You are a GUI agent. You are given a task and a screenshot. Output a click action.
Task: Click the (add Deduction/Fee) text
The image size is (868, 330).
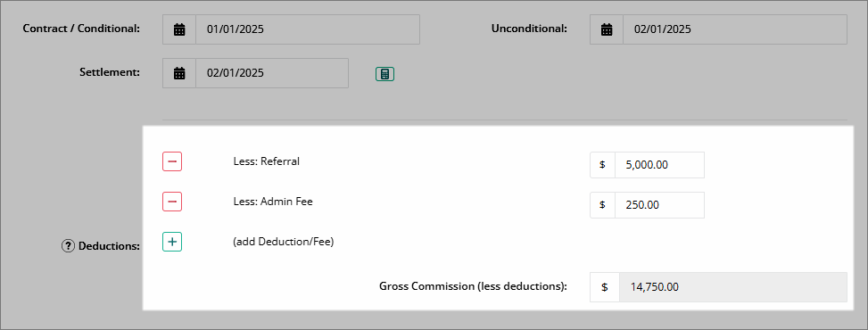point(284,242)
